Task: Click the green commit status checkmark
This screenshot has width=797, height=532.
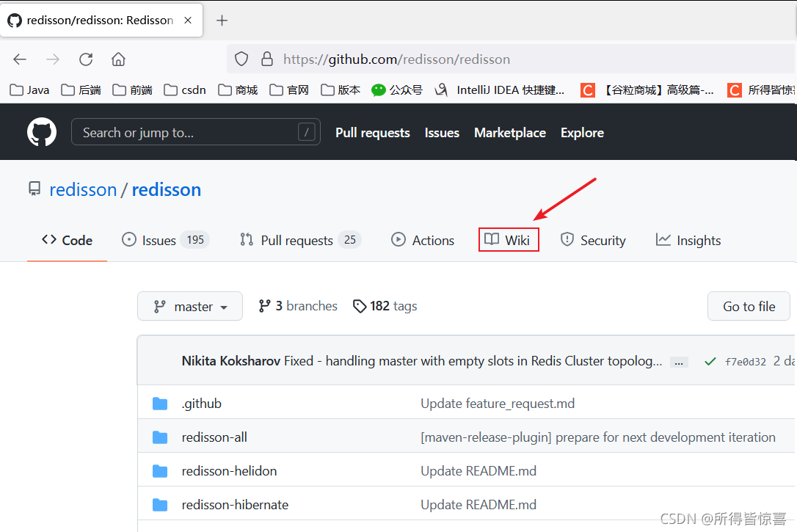Action: tap(710, 361)
